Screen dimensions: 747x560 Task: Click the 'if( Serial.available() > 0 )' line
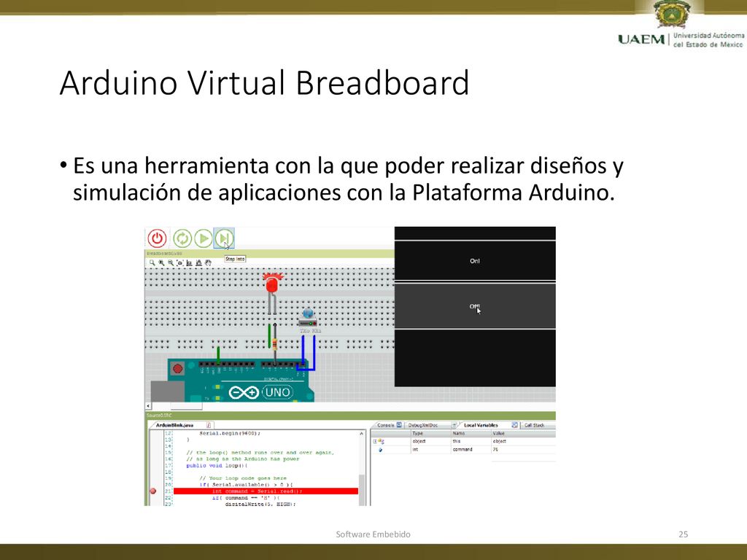(x=246, y=485)
